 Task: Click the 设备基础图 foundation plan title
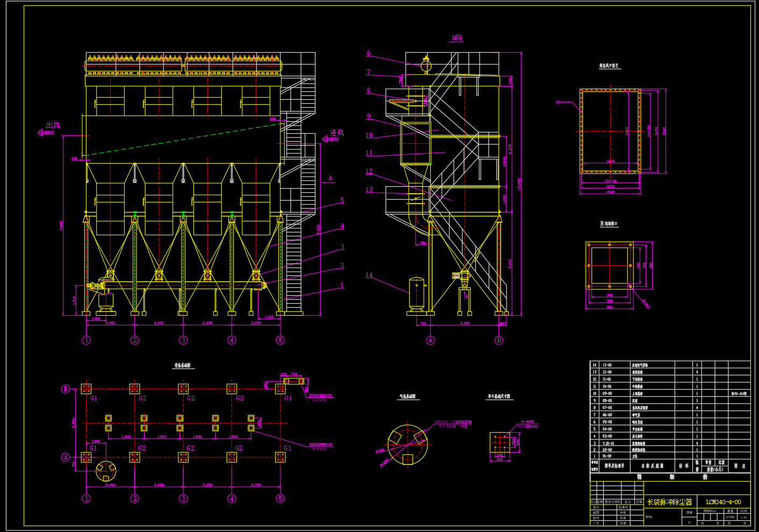click(x=183, y=366)
